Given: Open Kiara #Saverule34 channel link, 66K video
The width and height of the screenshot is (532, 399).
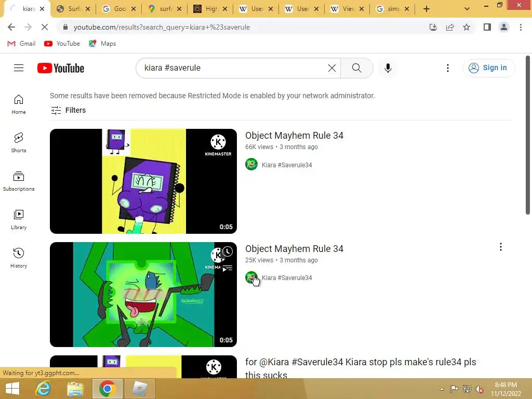Looking at the screenshot, I should pos(287,165).
